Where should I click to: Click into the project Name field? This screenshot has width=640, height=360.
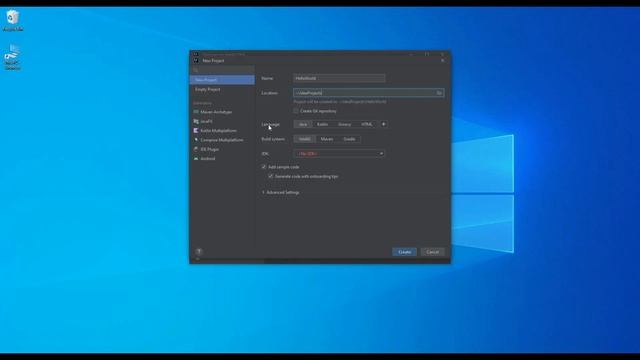click(x=339, y=78)
